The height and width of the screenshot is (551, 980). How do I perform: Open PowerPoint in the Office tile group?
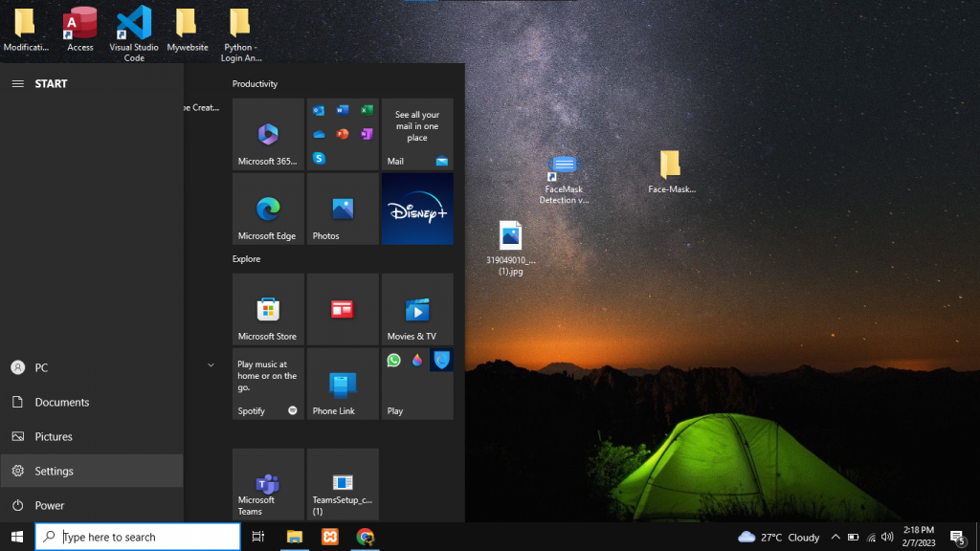pos(343,134)
